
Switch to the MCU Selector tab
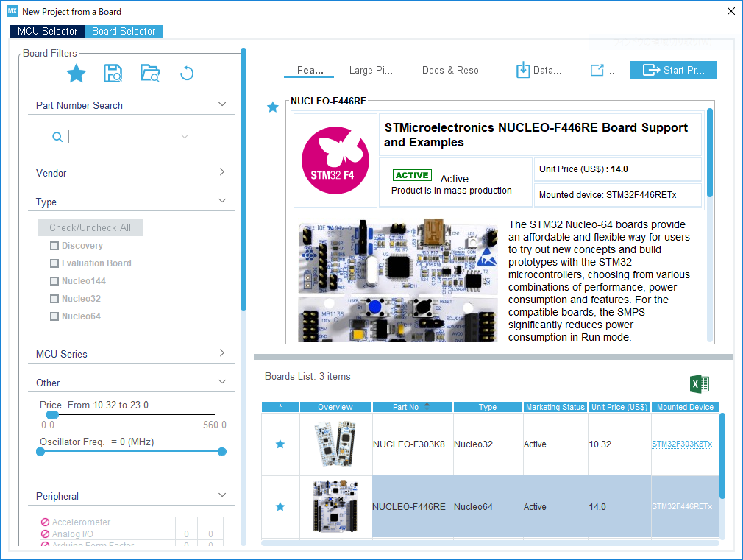click(47, 32)
